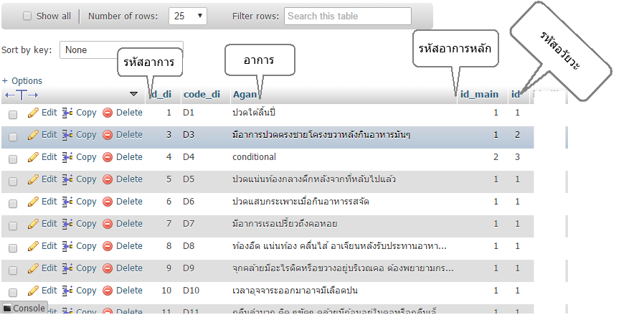Check the row D5 checkbox

(13, 182)
